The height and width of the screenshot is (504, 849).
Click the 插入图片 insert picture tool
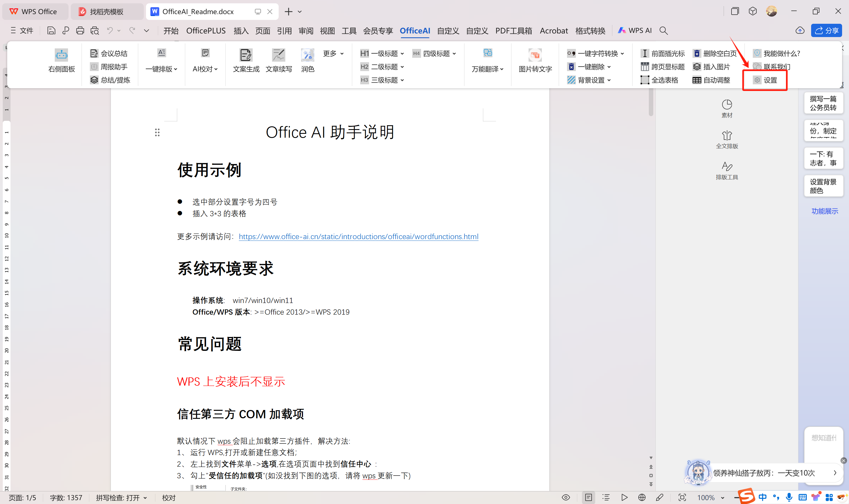click(711, 67)
